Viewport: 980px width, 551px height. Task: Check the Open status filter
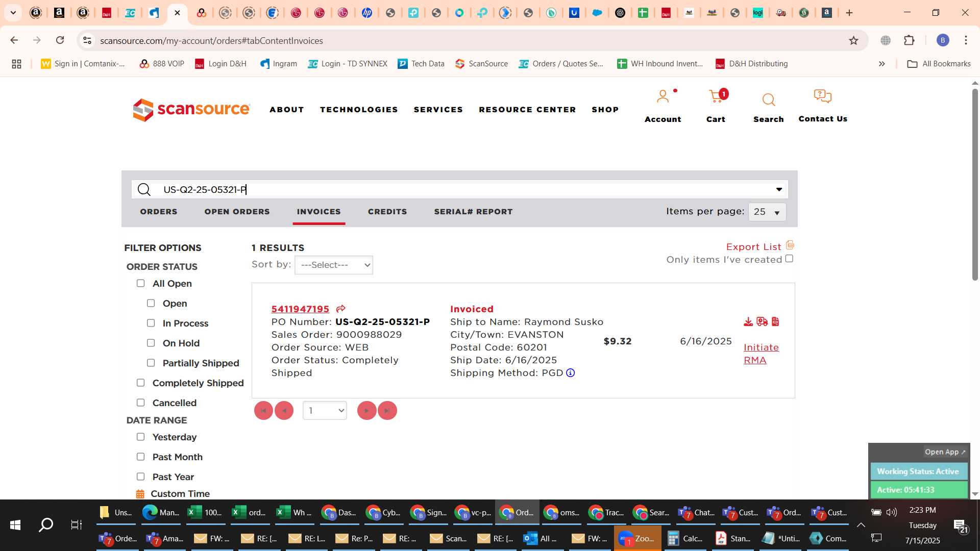[151, 303]
